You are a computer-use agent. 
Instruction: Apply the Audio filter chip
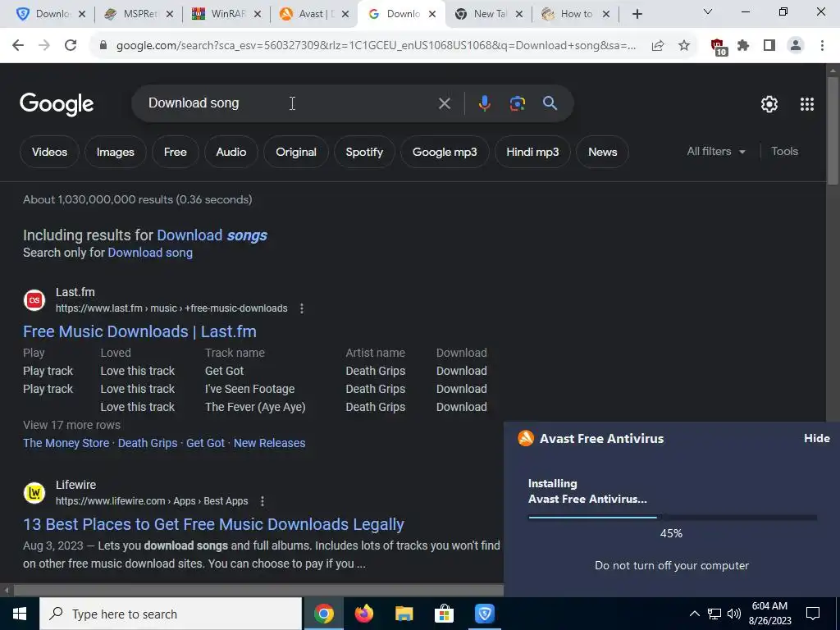[231, 152]
